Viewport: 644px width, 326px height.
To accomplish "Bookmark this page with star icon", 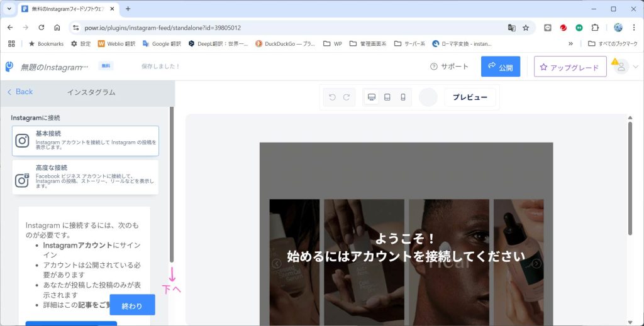I will pos(526,28).
